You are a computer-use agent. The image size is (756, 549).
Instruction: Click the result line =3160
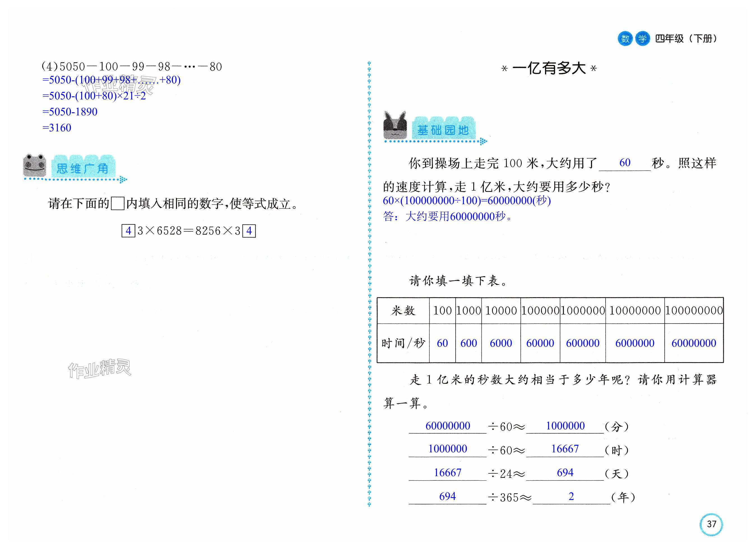57,128
